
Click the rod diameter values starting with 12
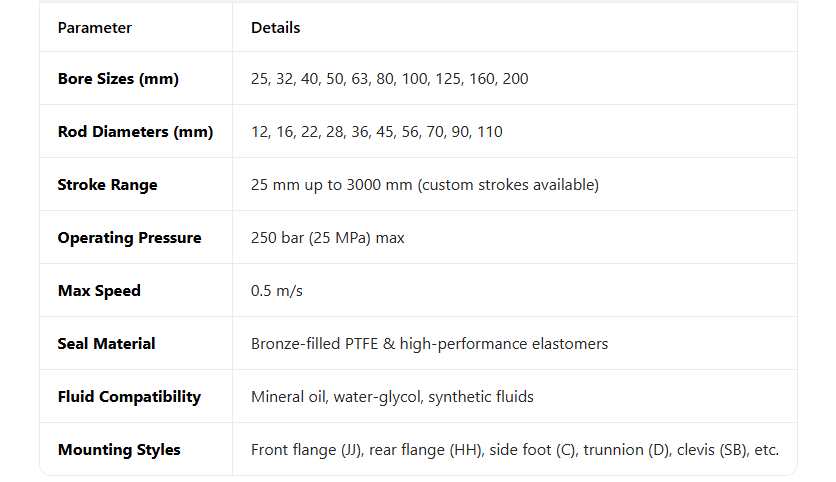coord(376,132)
